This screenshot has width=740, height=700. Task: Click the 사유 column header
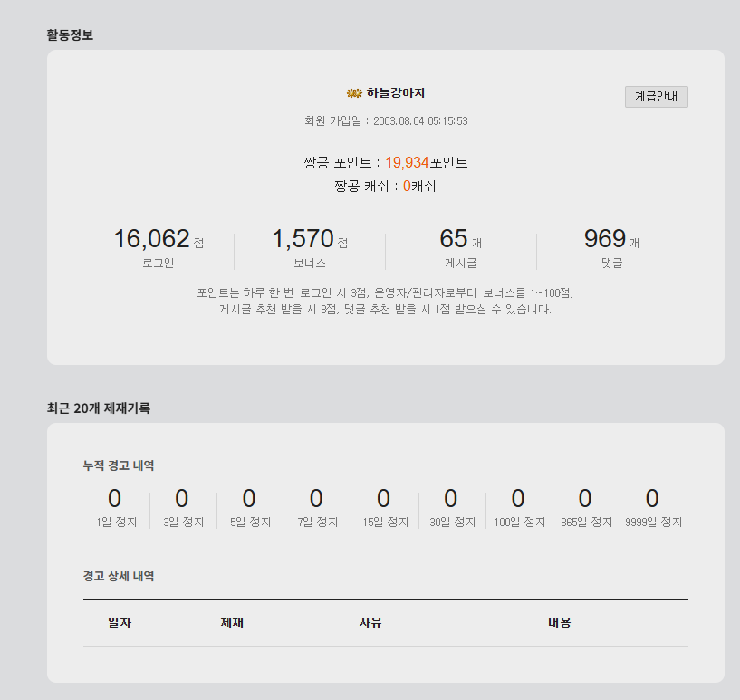tap(370, 623)
